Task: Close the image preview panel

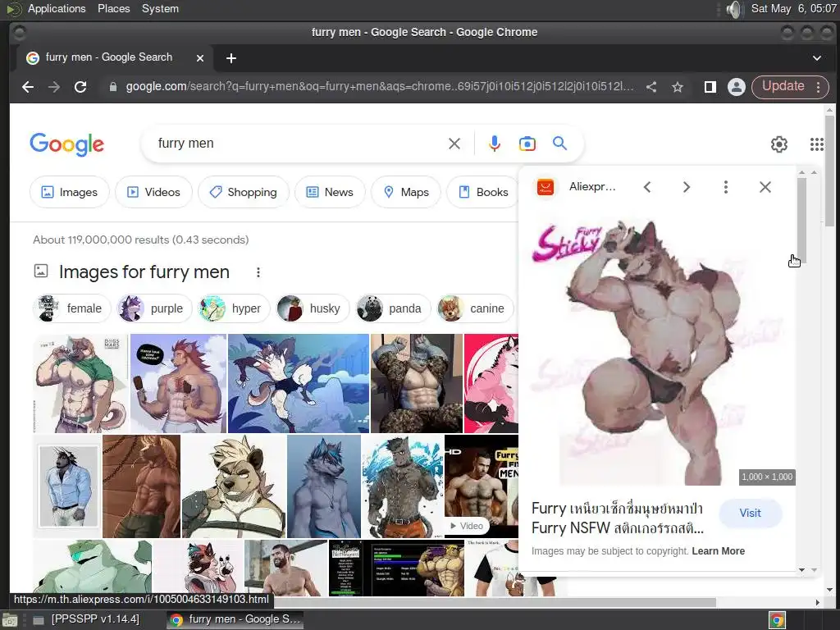Action: (765, 187)
